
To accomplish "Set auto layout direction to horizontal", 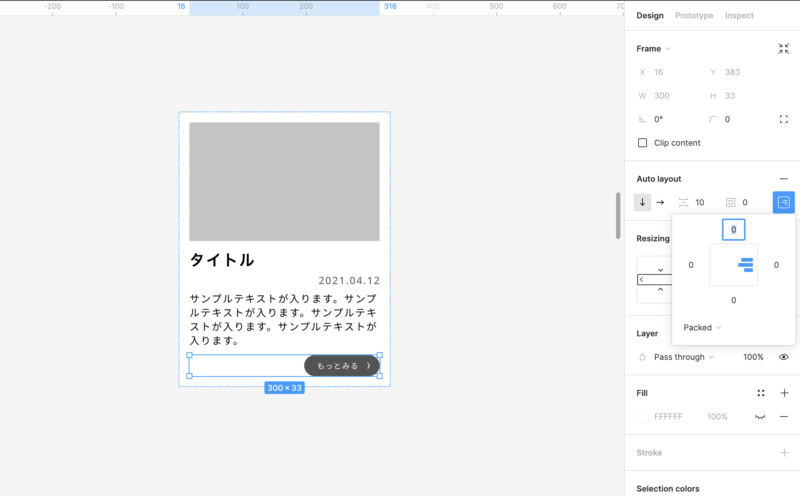I will pos(660,202).
